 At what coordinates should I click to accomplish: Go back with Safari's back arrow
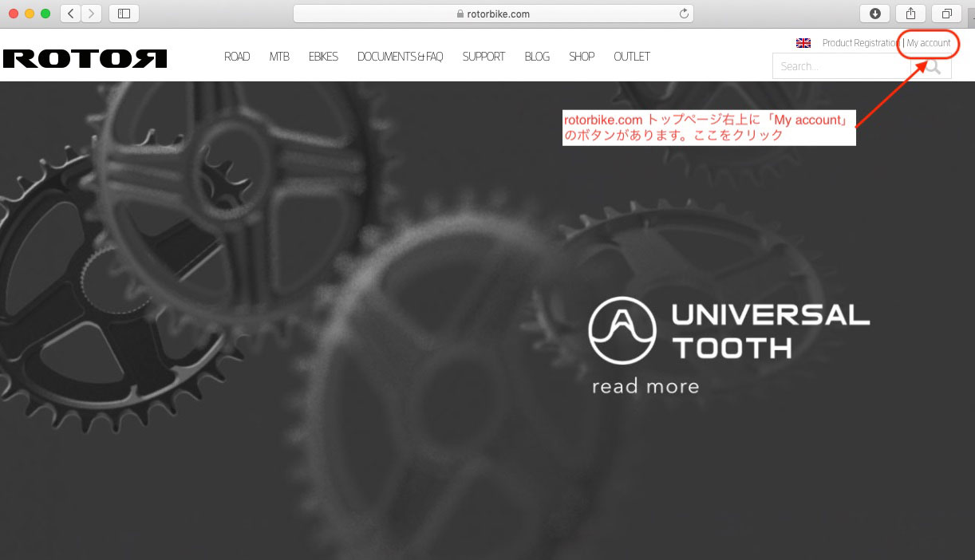[x=71, y=14]
